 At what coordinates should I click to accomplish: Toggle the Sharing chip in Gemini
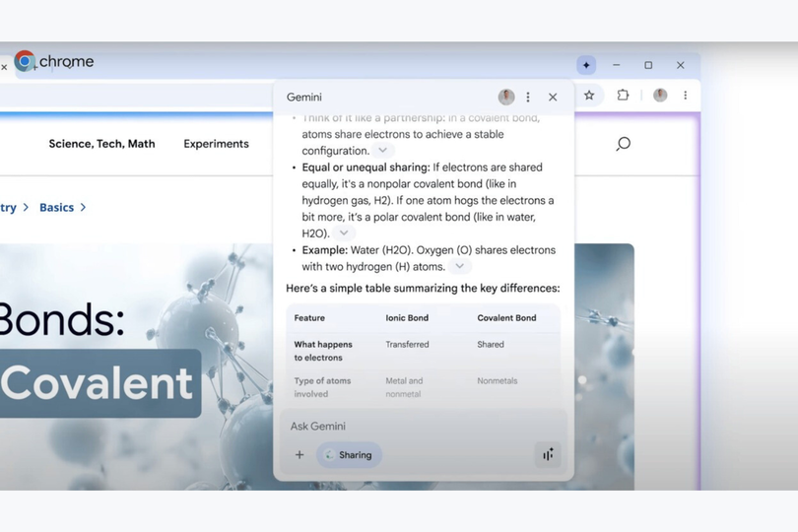[350, 455]
